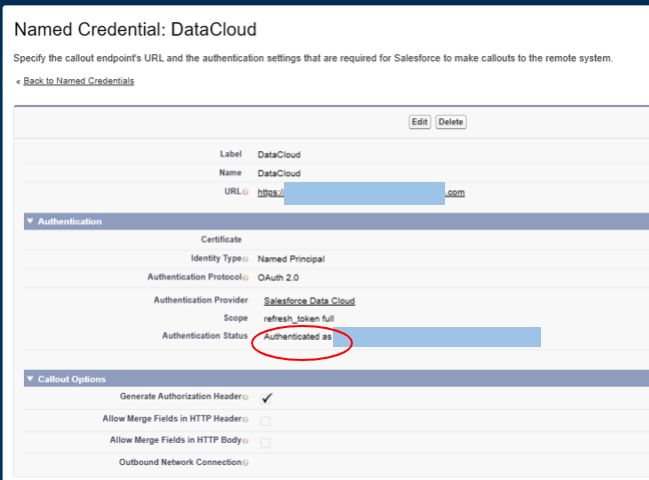Click the Generate Authorization Header checkmark

click(x=267, y=398)
